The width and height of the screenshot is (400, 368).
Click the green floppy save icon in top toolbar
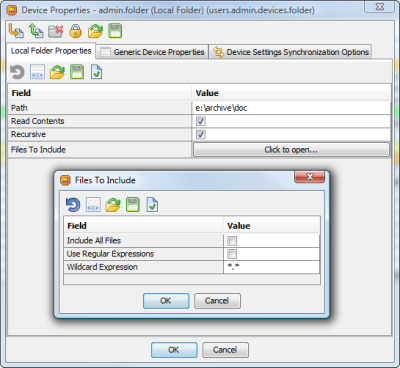(x=115, y=31)
